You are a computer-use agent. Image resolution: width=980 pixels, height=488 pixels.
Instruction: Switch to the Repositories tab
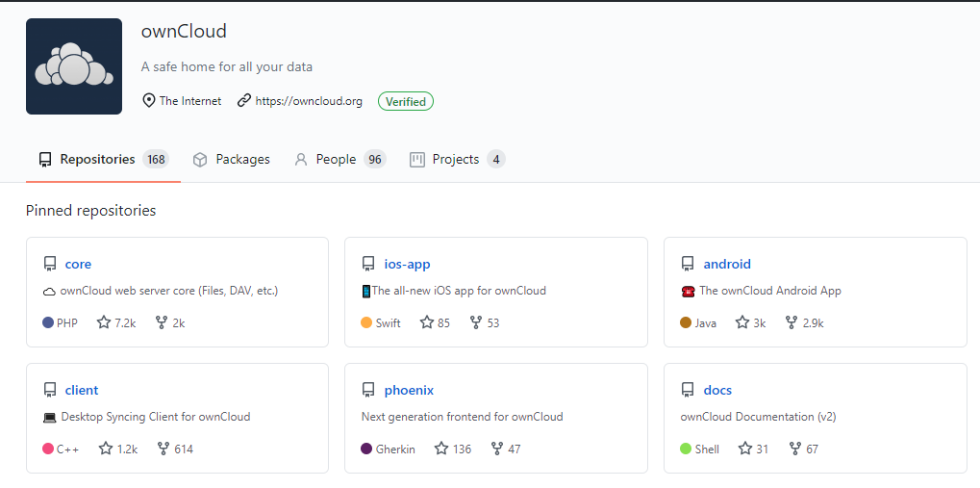click(x=103, y=160)
